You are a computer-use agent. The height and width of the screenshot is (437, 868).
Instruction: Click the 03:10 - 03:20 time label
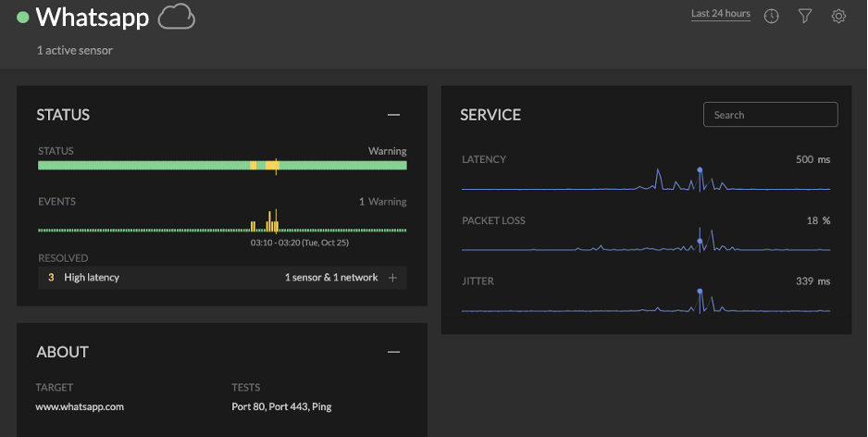[300, 243]
